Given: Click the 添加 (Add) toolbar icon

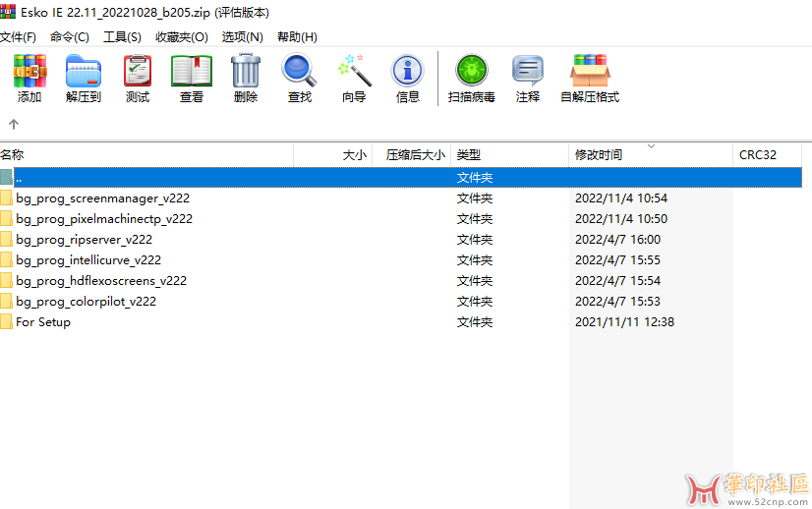Looking at the screenshot, I should point(29,71).
